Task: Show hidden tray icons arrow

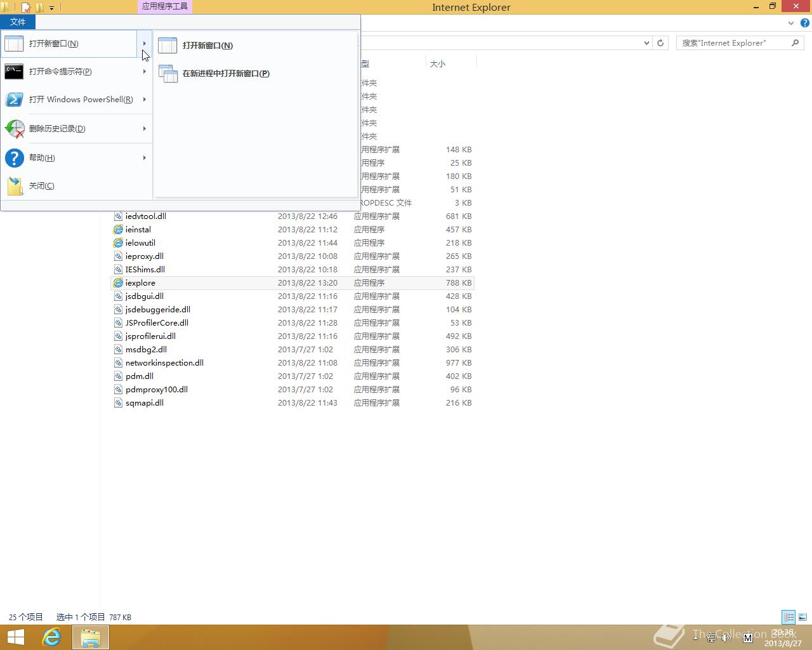Action: click(x=696, y=637)
